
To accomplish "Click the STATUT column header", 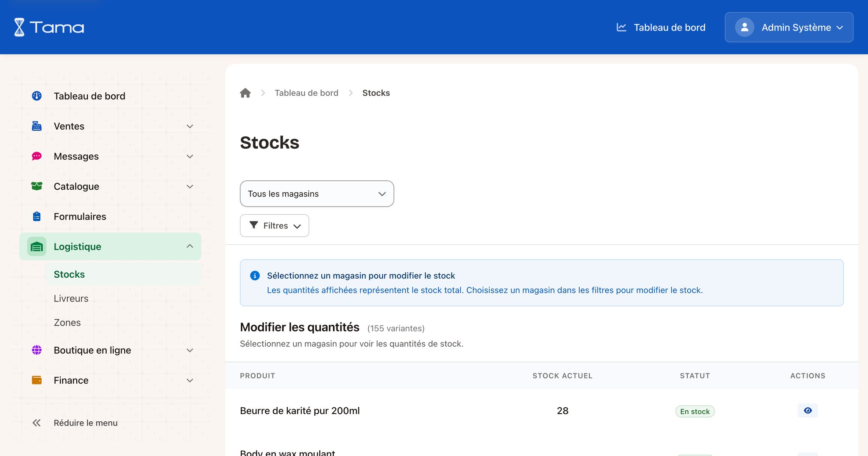I will pos(695,376).
